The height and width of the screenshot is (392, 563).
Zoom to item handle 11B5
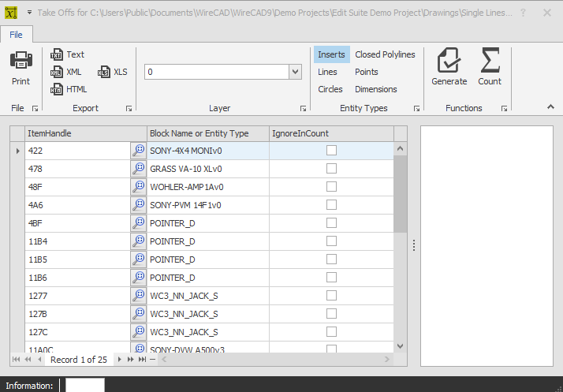click(138, 259)
